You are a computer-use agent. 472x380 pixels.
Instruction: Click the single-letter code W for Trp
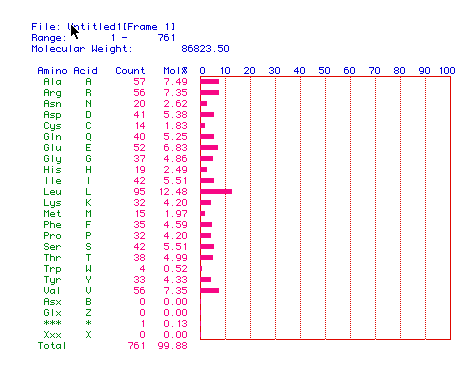(88, 269)
